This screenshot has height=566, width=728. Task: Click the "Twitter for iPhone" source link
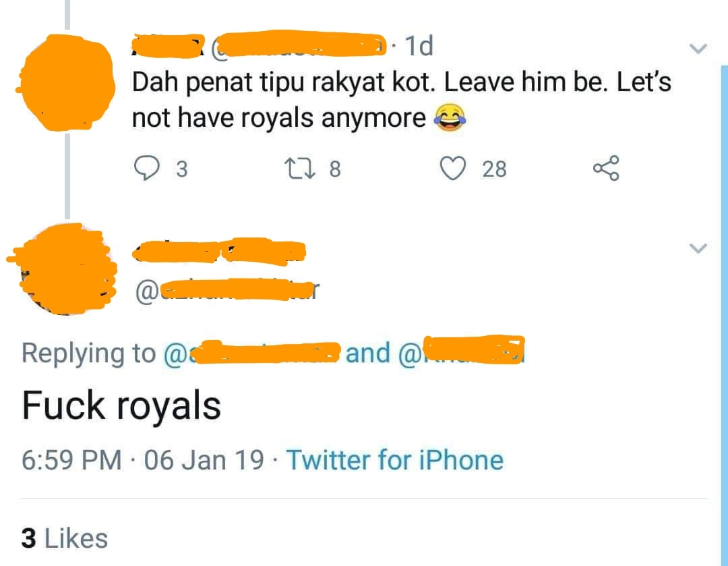tap(395, 460)
